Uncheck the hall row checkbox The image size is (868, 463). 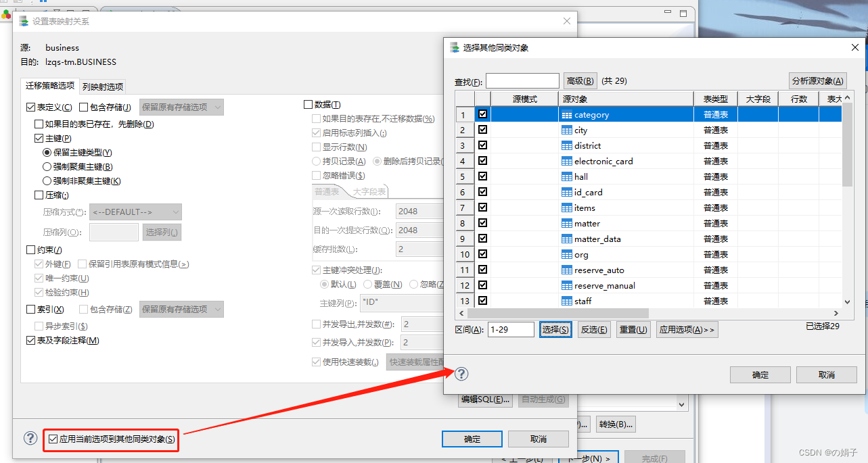482,176
